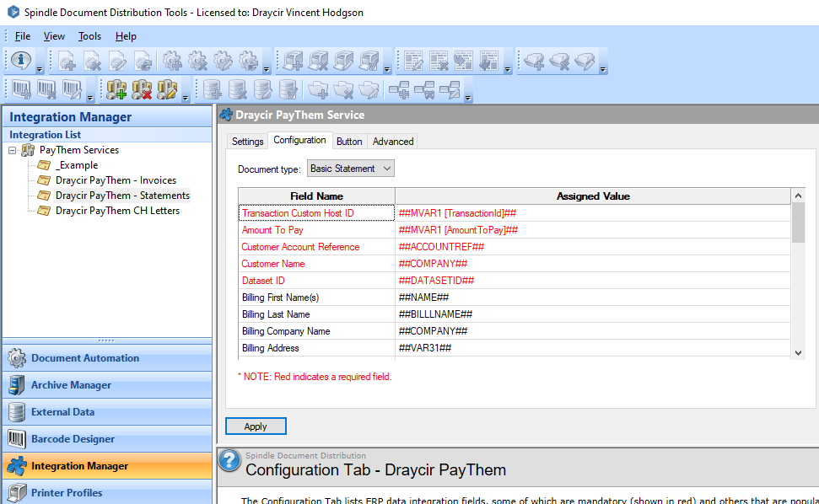Click the Apply button

tap(256, 426)
